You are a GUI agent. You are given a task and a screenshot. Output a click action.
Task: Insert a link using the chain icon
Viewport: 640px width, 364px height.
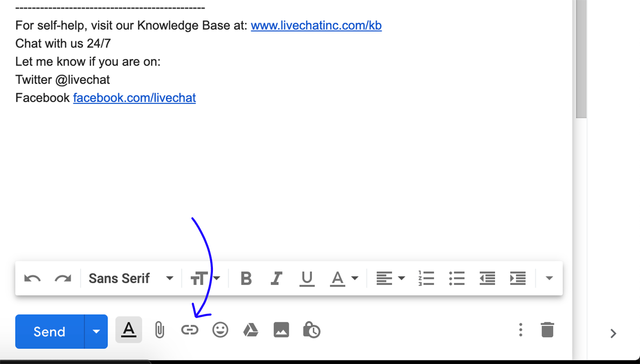(x=189, y=330)
